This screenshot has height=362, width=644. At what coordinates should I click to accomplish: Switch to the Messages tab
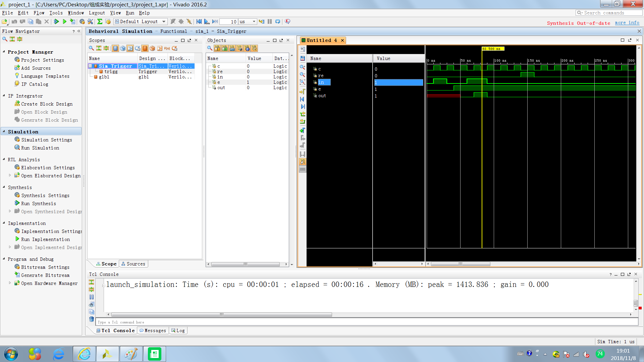coord(153,330)
